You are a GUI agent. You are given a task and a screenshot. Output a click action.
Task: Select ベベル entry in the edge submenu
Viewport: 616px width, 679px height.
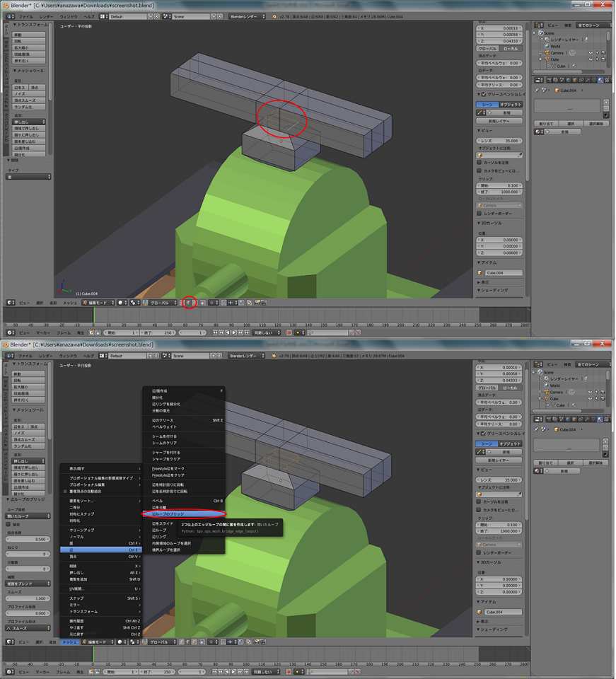(158, 500)
